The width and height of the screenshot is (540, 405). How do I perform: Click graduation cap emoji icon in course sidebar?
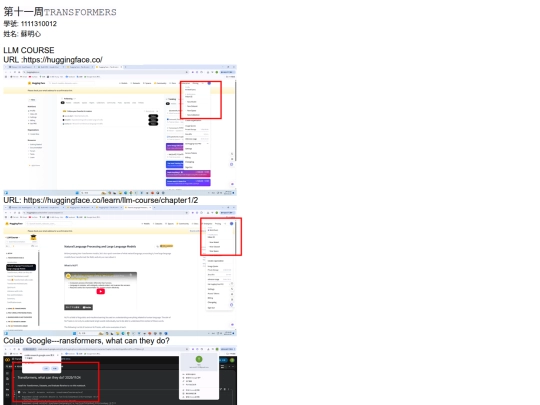pos(33,237)
